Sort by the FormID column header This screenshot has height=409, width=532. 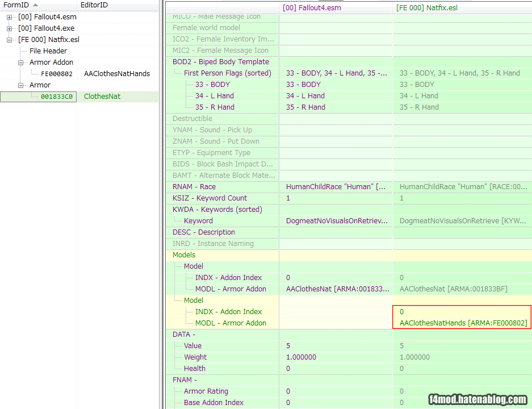point(39,5)
